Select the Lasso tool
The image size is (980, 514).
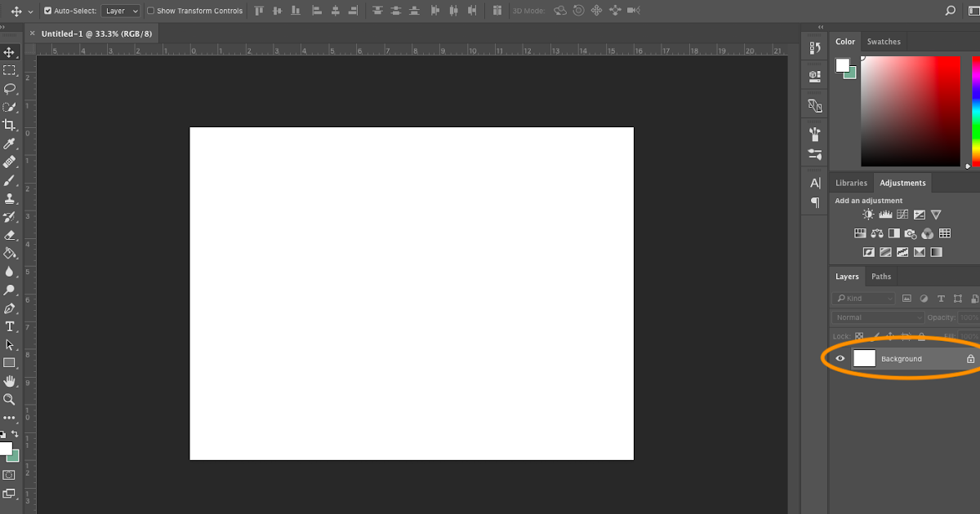[10, 90]
